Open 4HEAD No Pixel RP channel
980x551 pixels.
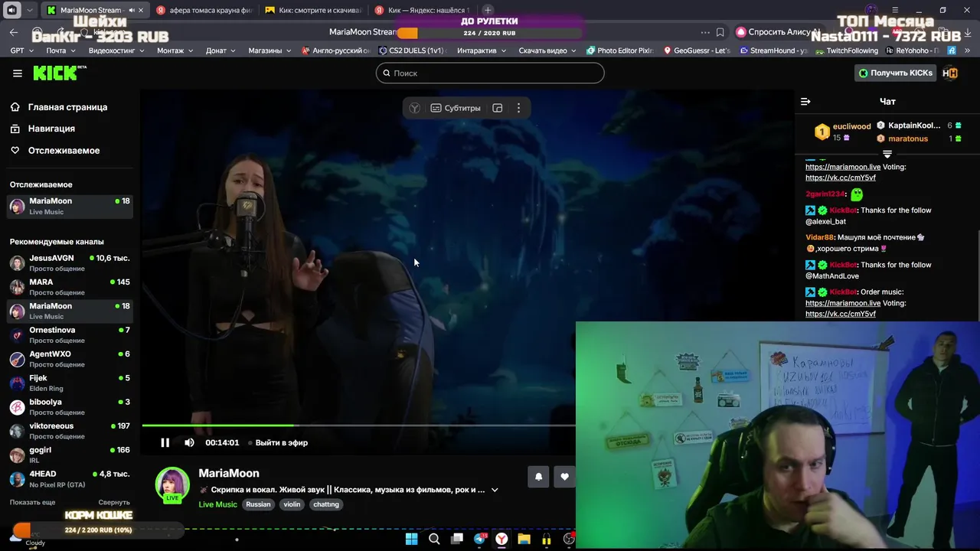pyautogui.click(x=69, y=479)
